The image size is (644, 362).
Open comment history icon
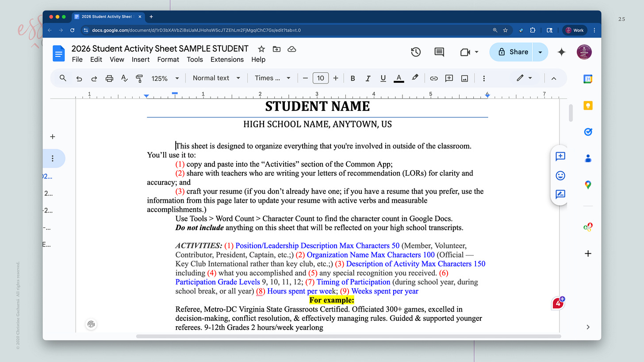[439, 52]
